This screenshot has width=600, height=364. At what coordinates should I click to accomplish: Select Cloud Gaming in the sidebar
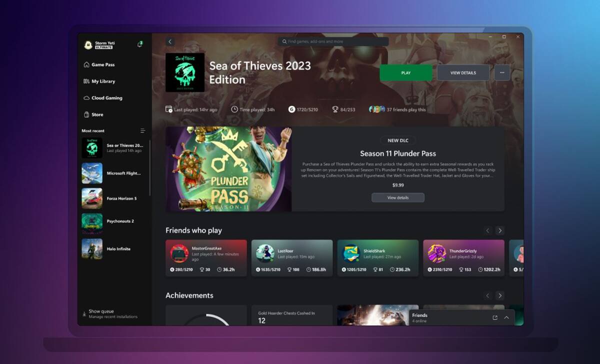[x=102, y=98]
